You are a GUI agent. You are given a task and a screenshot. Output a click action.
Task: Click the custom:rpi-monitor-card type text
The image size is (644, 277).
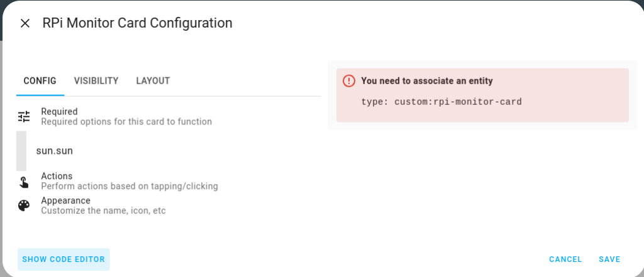458,102
